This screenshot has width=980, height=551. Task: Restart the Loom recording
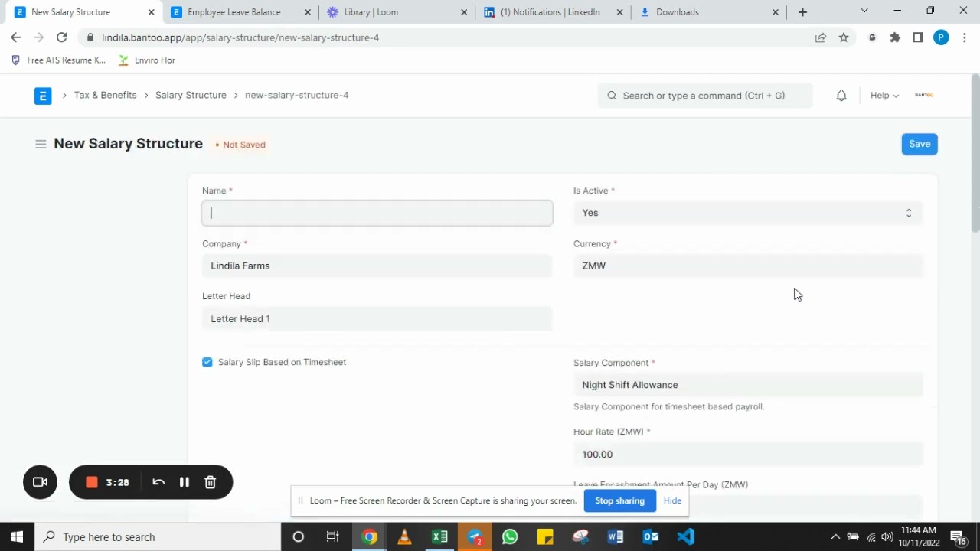point(158,482)
